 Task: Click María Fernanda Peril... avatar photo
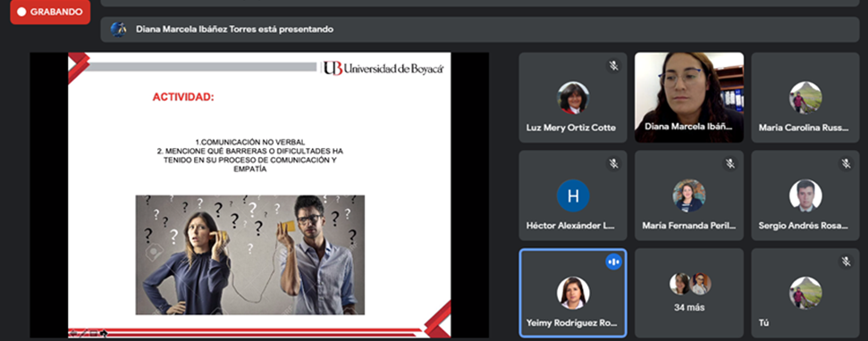tap(689, 195)
